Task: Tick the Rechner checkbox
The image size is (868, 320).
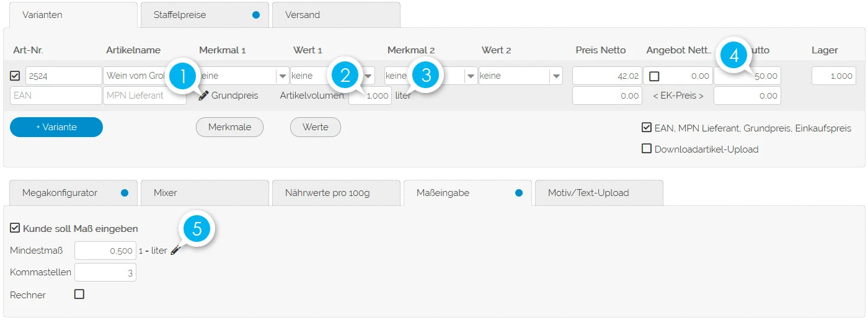Action: tap(79, 295)
